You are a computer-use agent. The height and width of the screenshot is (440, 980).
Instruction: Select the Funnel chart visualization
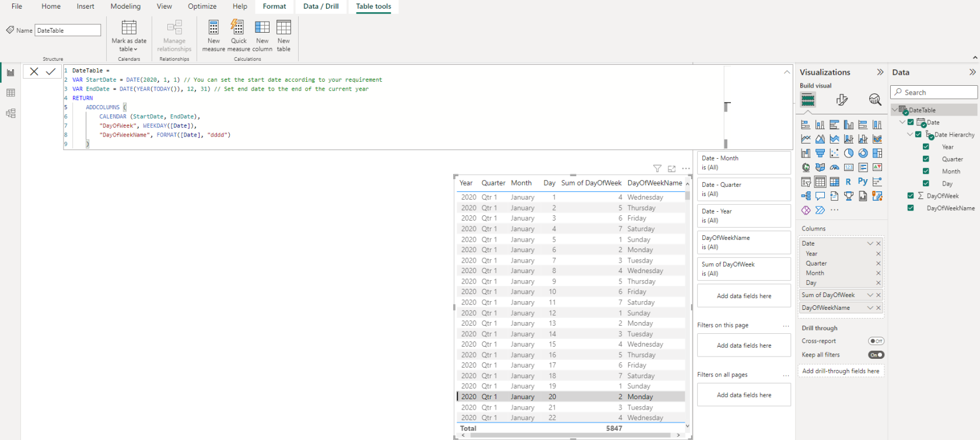pos(820,153)
